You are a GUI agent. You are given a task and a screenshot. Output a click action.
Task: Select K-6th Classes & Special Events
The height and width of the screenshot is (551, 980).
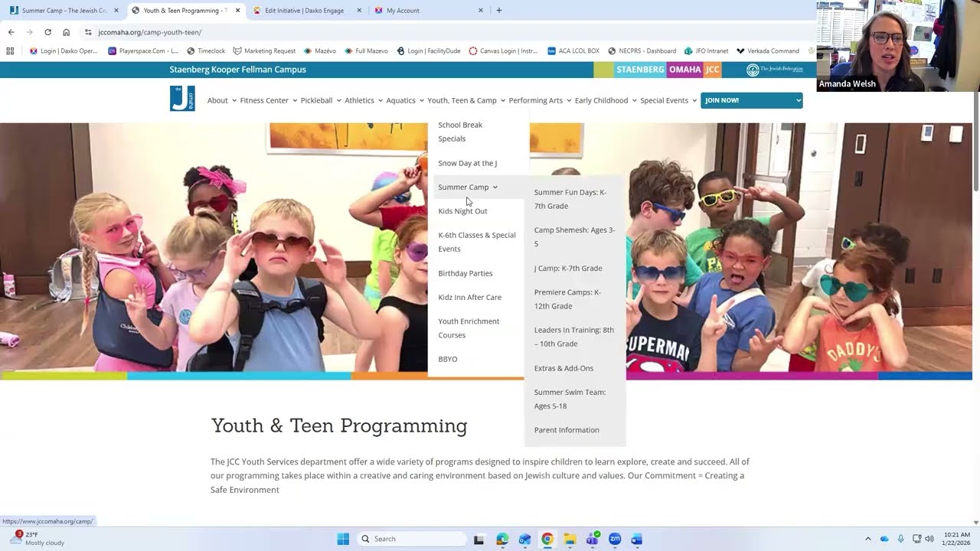[476, 242]
